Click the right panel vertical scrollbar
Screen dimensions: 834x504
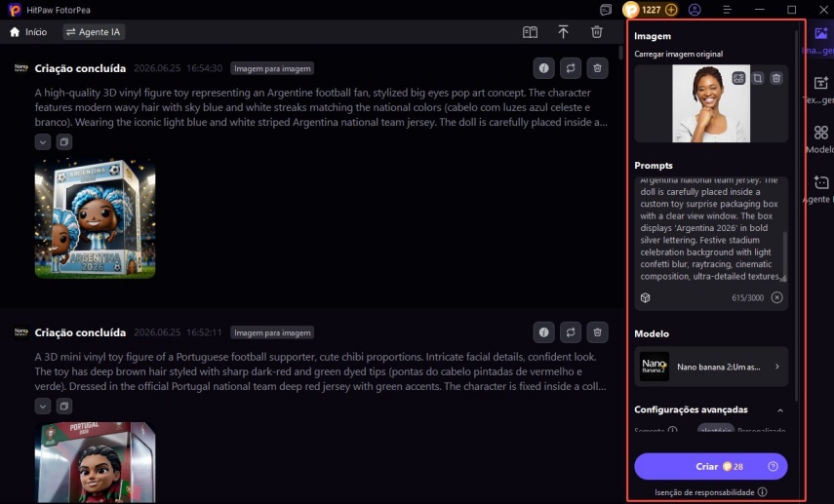(796, 215)
